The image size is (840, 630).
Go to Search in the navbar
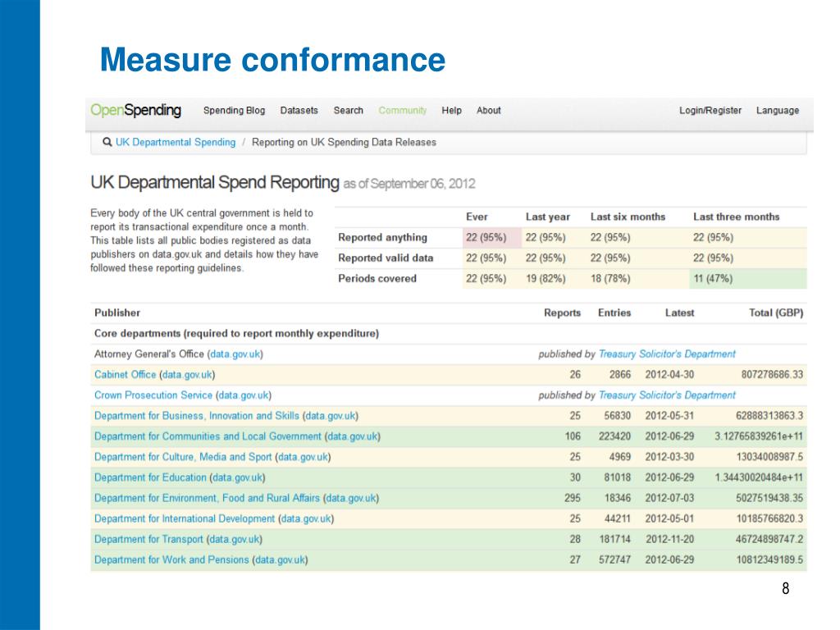click(348, 111)
